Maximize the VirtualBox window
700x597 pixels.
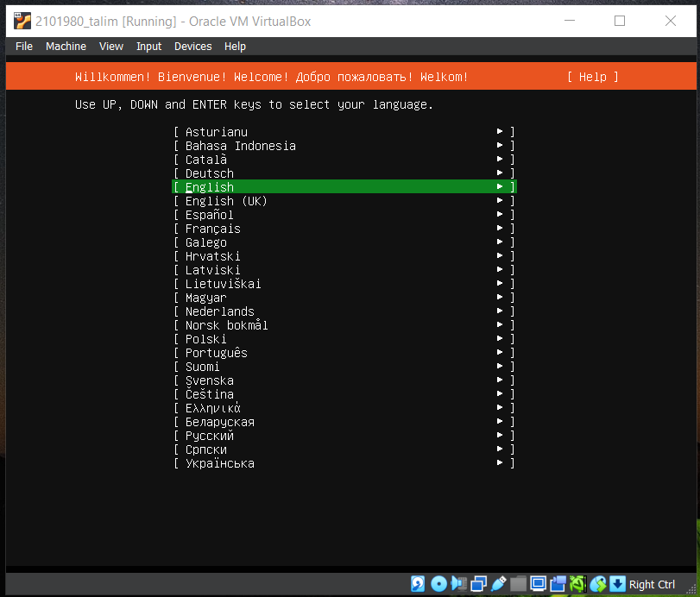coord(620,21)
